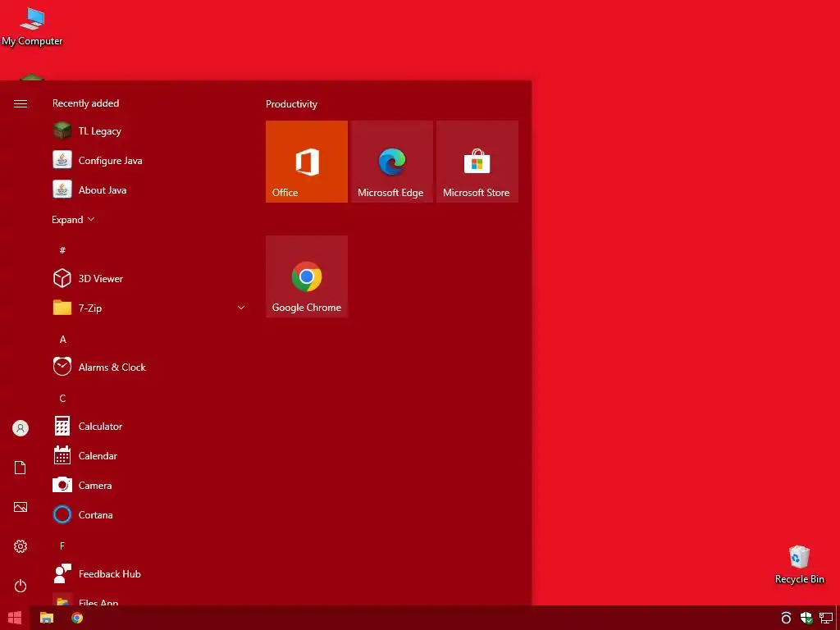The image size is (840, 630).
Task: Click the Windows Start button
Action: coord(15,618)
